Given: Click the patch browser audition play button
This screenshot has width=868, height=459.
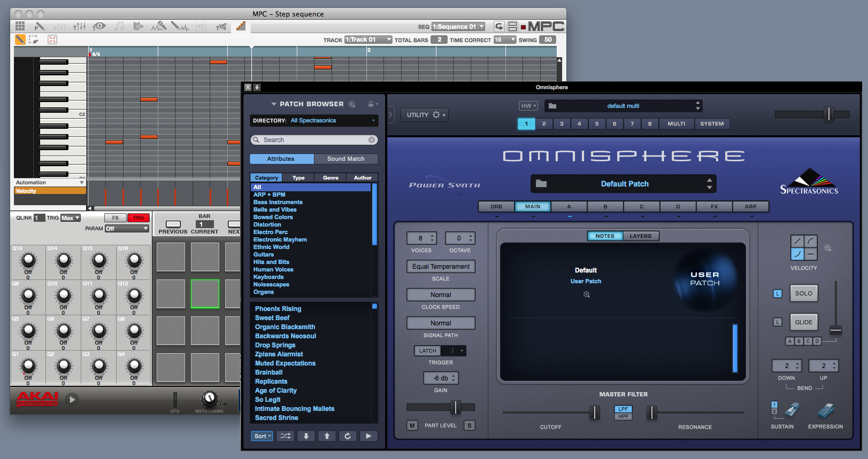Looking at the screenshot, I should (368, 436).
